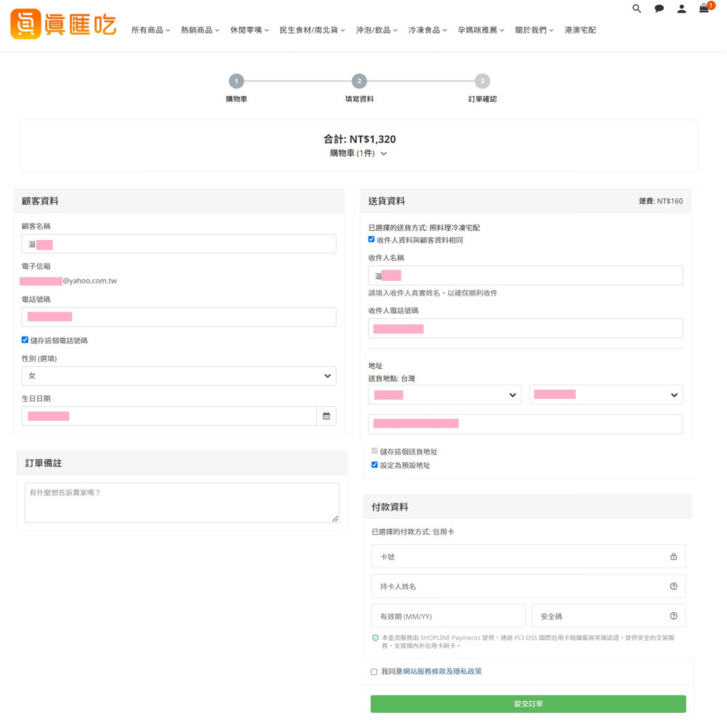This screenshot has width=727, height=728.
Task: Open 所有商品 menu
Action: (x=150, y=31)
